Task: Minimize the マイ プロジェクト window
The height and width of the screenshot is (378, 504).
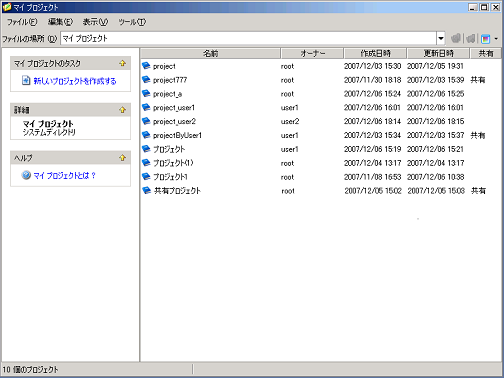Action: [472, 7]
